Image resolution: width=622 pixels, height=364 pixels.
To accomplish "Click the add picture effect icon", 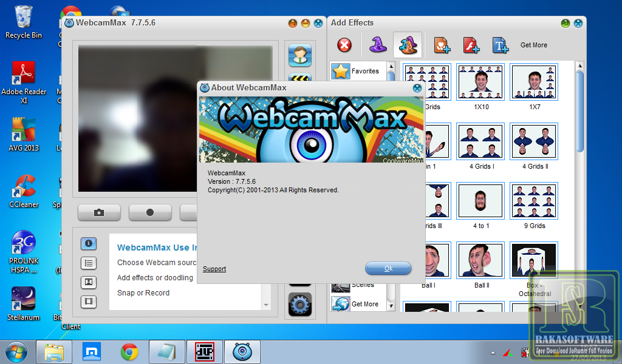I will 442,45.
